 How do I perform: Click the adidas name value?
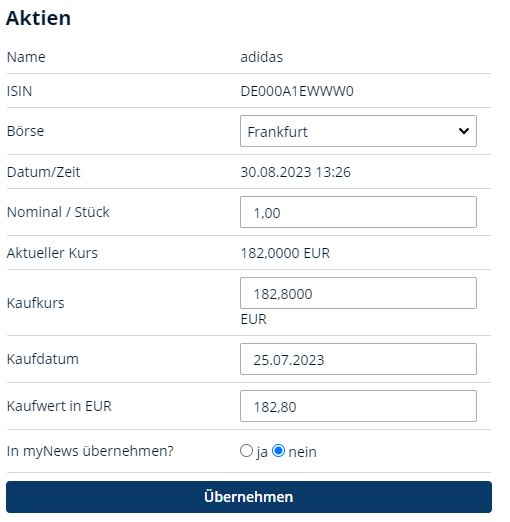tap(262, 57)
